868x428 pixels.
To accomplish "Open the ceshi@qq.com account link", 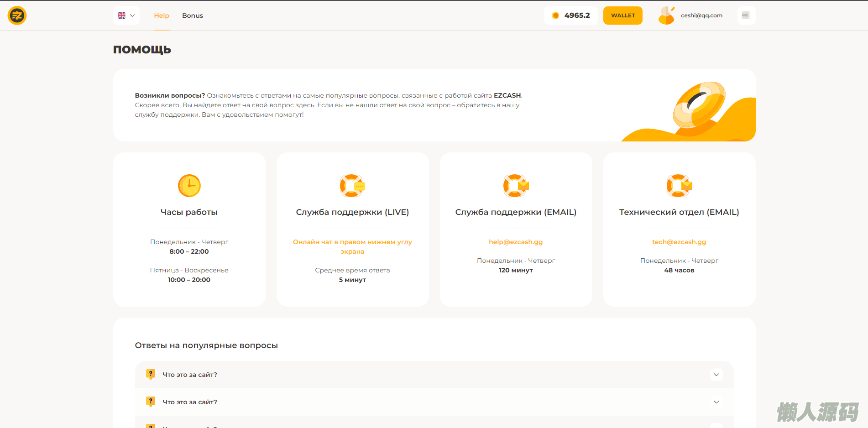I will (x=701, y=16).
